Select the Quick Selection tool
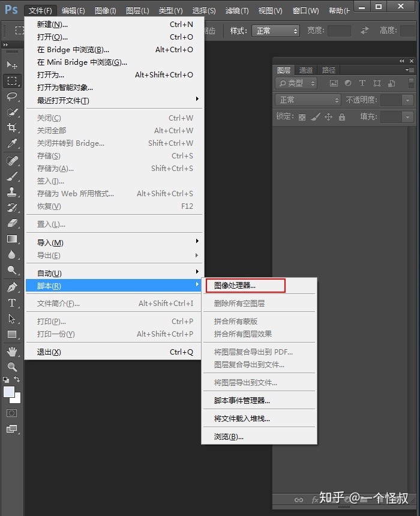 click(12, 112)
